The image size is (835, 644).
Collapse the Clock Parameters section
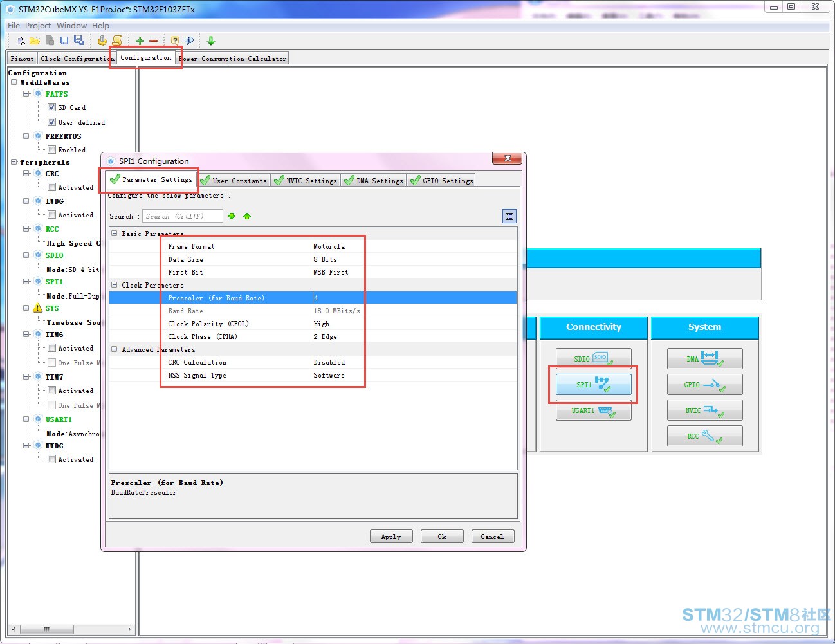pyautogui.click(x=115, y=285)
